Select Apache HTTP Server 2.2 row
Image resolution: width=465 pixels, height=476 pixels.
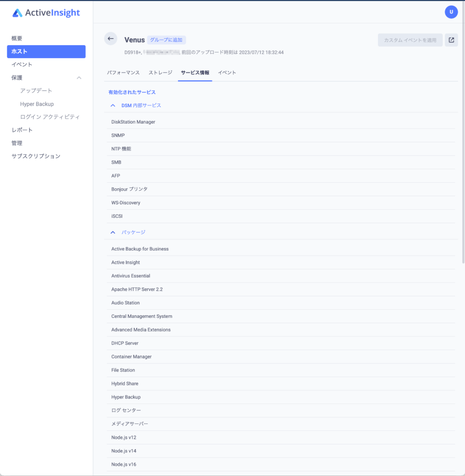click(x=281, y=289)
